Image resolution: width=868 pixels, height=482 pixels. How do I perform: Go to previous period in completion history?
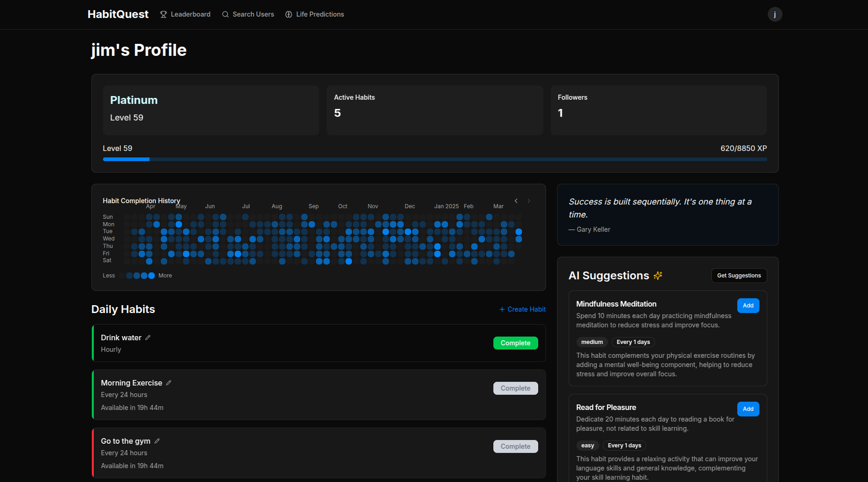coord(516,201)
